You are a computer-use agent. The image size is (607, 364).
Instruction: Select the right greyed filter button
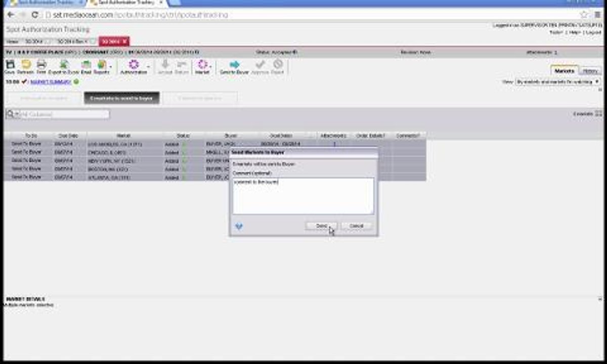pyautogui.click(x=200, y=98)
